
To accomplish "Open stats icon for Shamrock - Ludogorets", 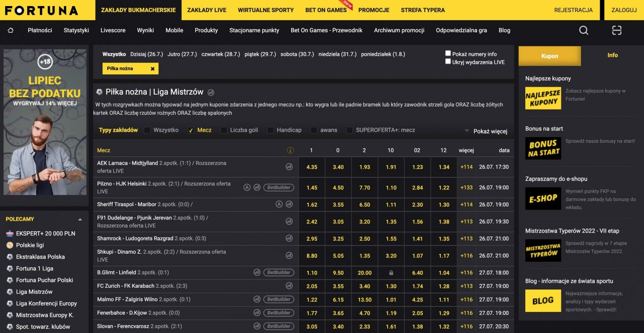I will pos(289,238).
